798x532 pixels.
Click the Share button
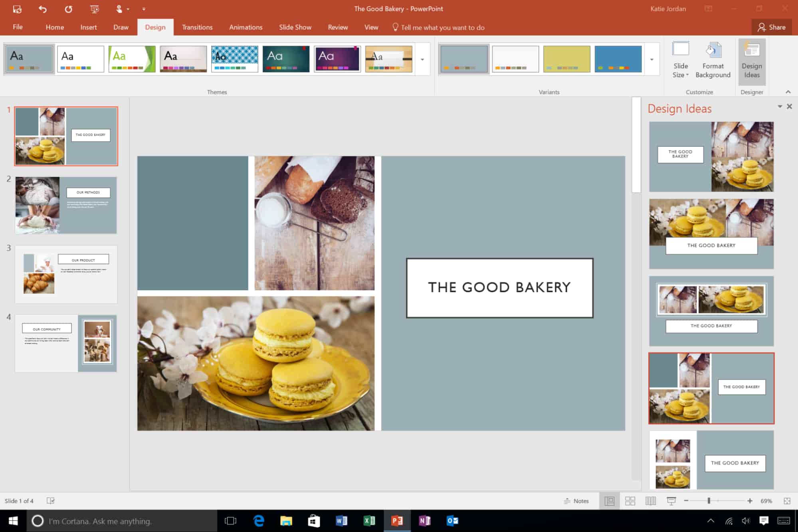pyautogui.click(x=771, y=27)
